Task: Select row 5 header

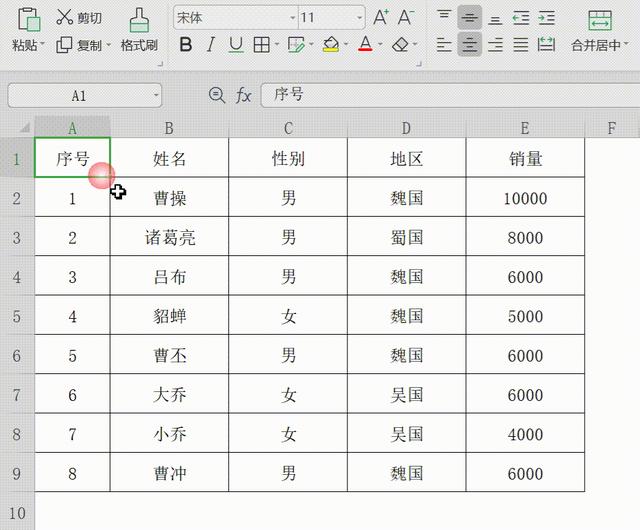Action: tap(17, 316)
